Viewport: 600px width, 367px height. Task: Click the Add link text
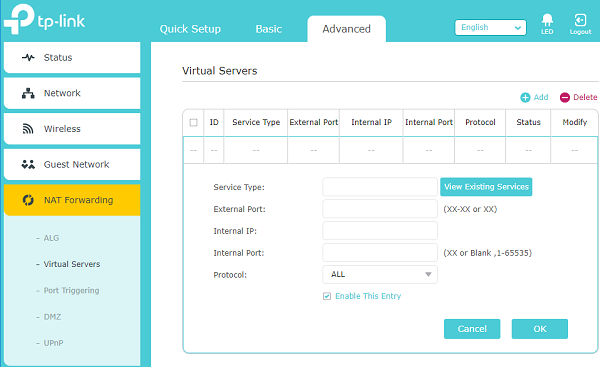541,97
